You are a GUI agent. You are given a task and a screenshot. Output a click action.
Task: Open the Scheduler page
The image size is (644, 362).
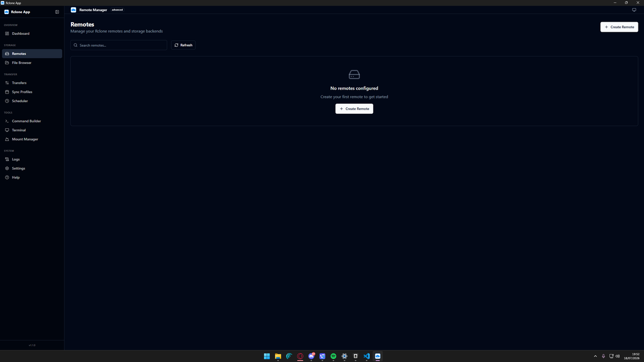[32, 101]
